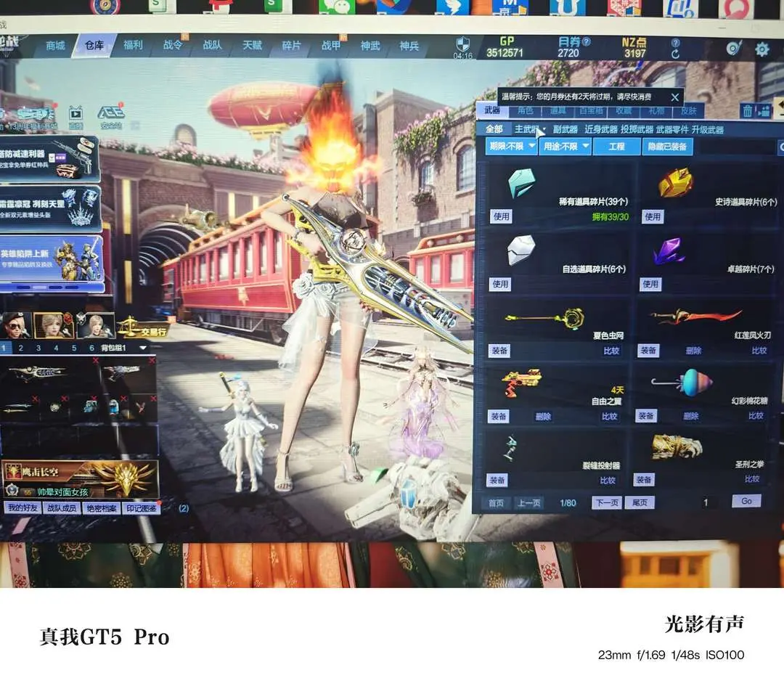
Task: Open the settings gear icon
Action: pos(761,49)
